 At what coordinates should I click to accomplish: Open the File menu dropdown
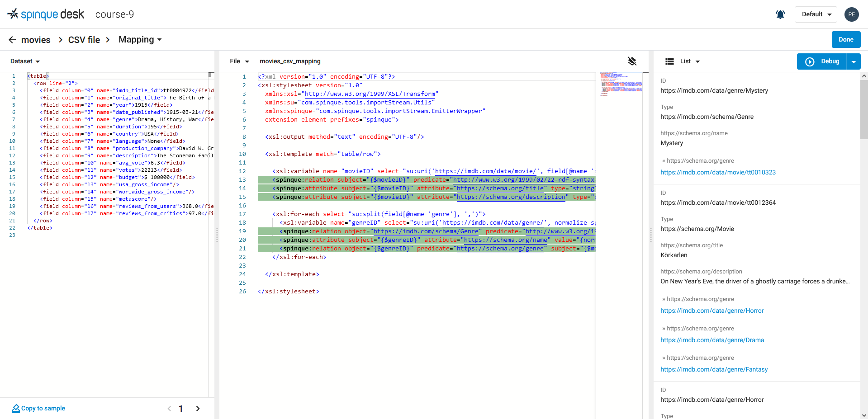click(x=239, y=61)
